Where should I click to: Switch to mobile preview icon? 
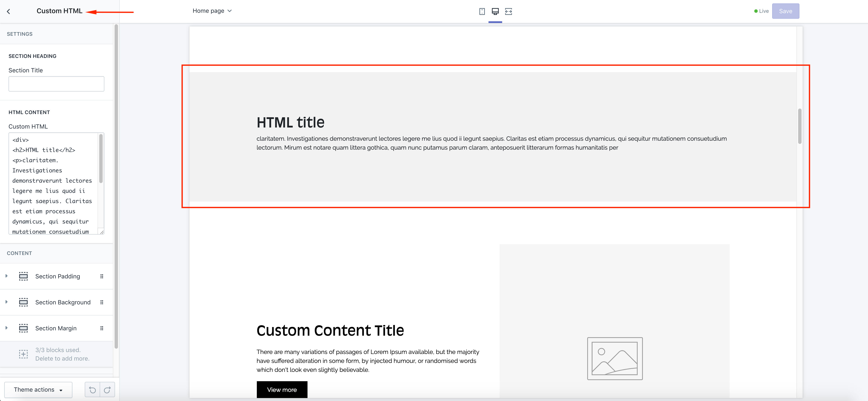(x=482, y=11)
